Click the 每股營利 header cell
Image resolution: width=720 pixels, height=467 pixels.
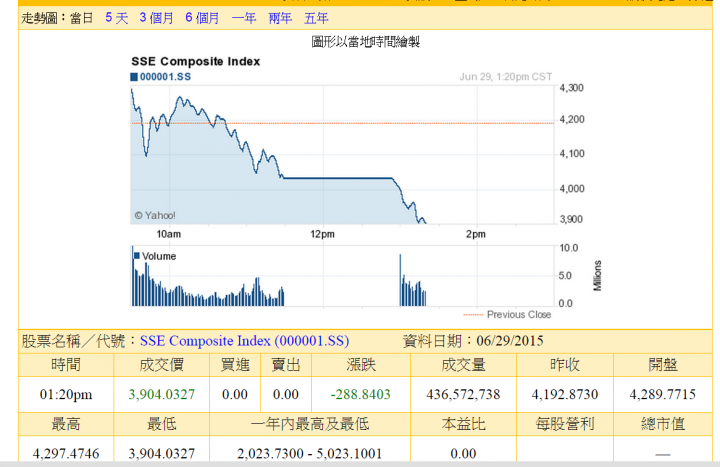565,424
